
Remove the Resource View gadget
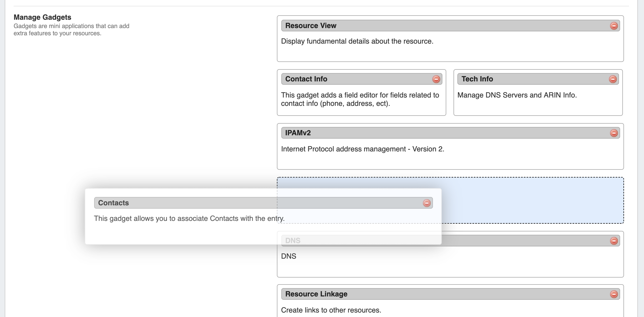pos(614,26)
